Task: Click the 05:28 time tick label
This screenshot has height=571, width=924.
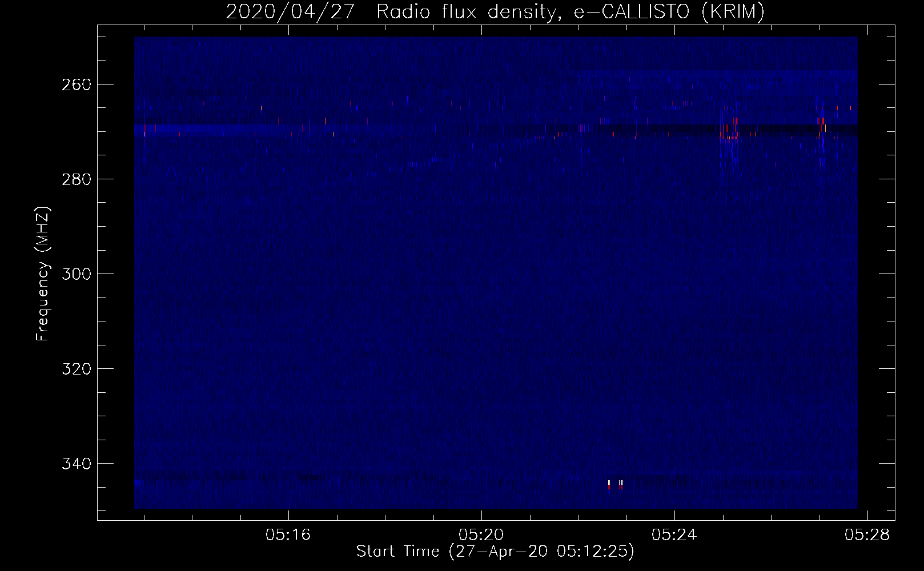Action: (867, 535)
